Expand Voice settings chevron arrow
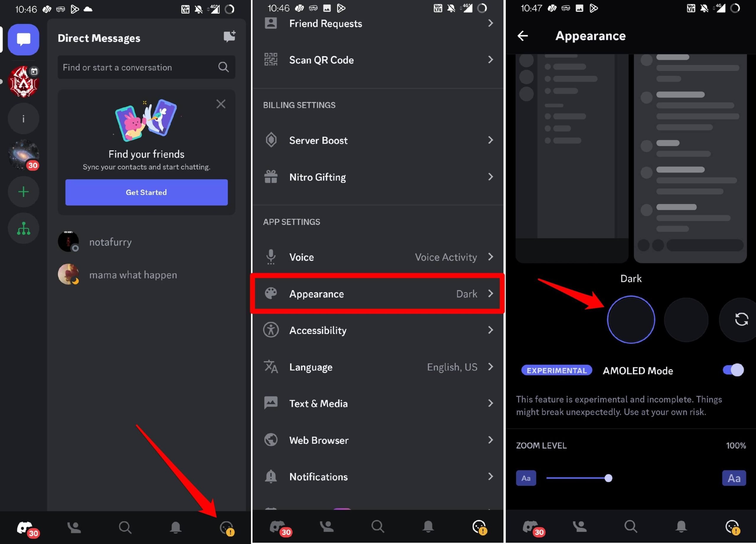Screen dimensions: 756x544 (492, 256)
